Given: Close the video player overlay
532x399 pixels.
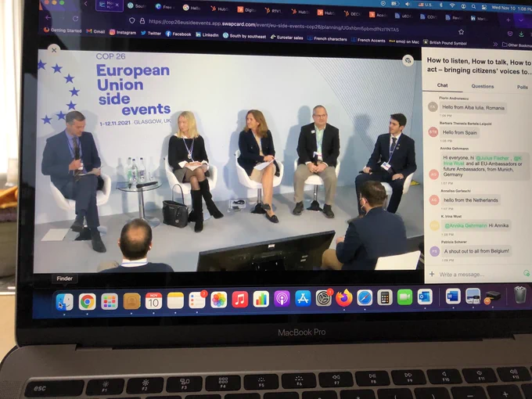Looking at the screenshot, I should point(54,50).
